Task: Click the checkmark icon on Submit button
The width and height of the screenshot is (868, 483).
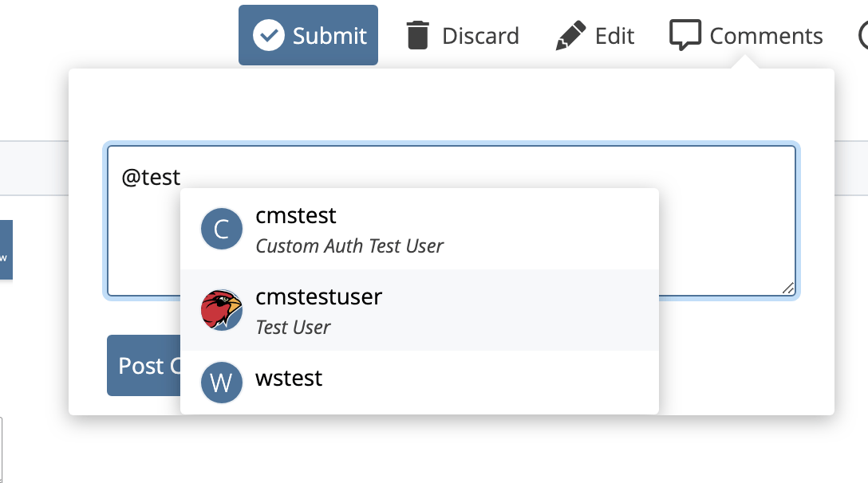Action: tap(269, 36)
